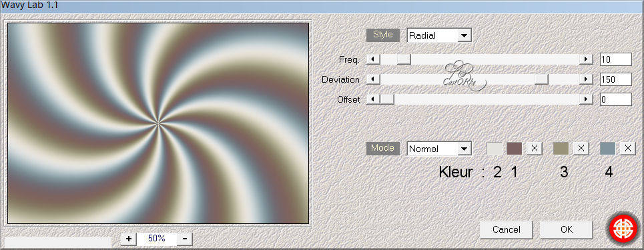This screenshot has width=644, height=250.
Task: Zoom out preview with minus button
Action: [x=185, y=239]
